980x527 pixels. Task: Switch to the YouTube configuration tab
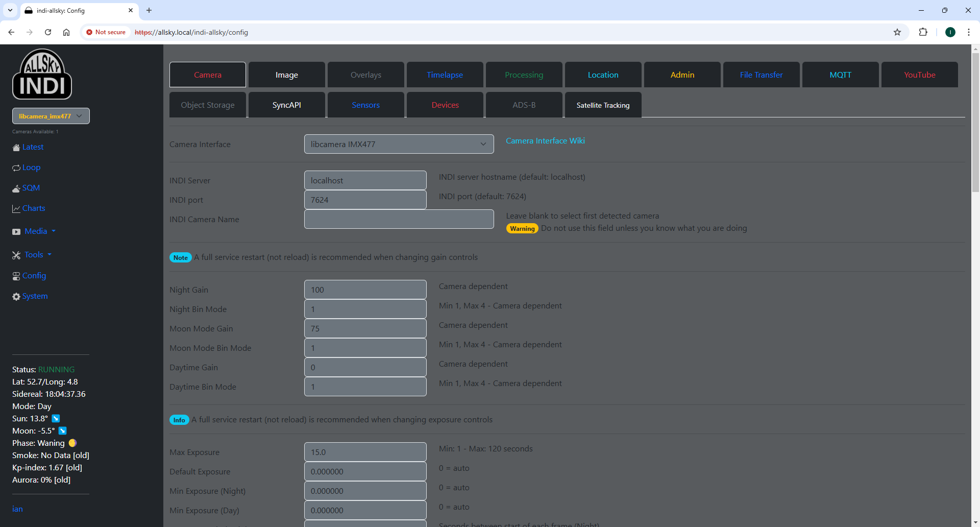click(x=919, y=75)
